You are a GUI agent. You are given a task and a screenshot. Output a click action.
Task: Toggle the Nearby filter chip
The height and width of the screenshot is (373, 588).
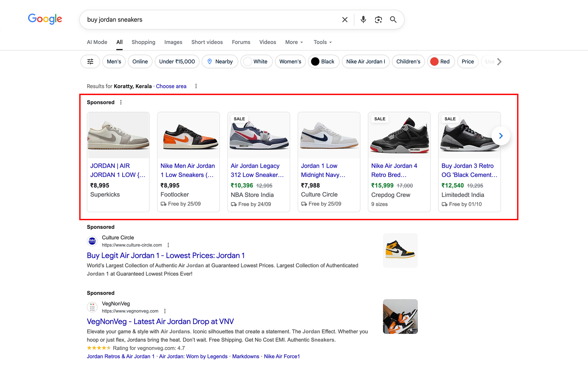tap(220, 61)
